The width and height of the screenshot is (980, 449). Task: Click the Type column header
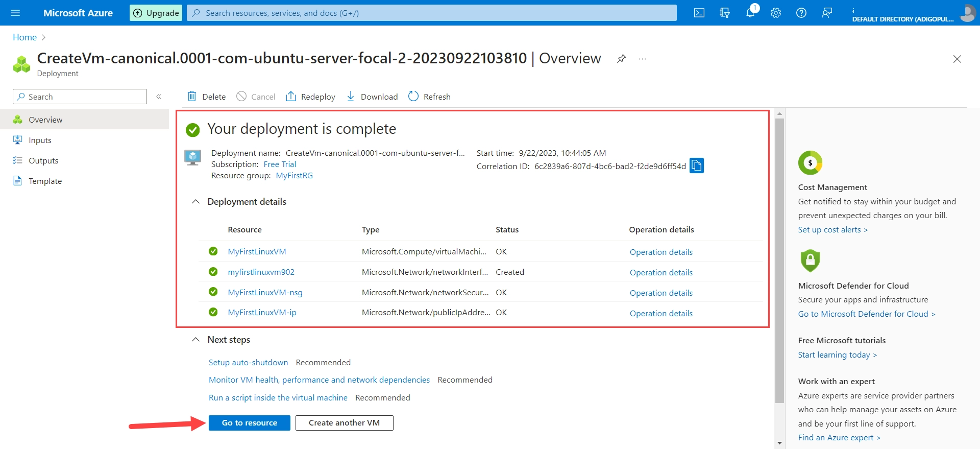pos(371,230)
